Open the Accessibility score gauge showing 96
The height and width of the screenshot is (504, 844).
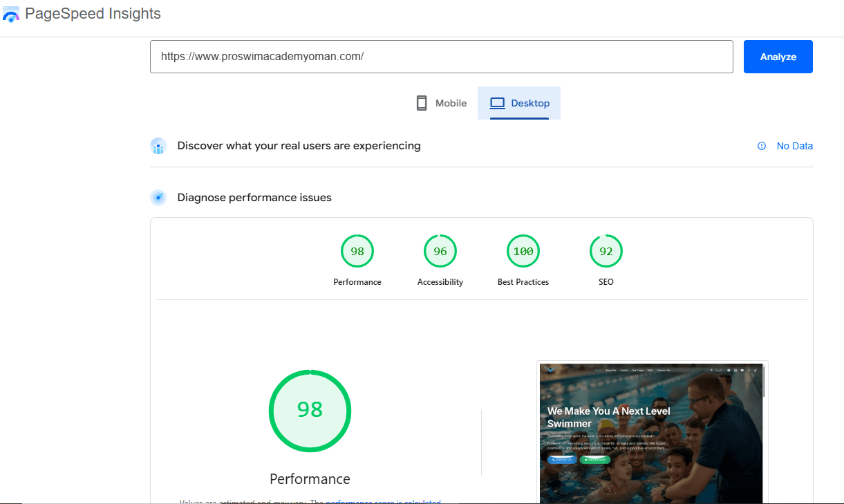(x=440, y=252)
